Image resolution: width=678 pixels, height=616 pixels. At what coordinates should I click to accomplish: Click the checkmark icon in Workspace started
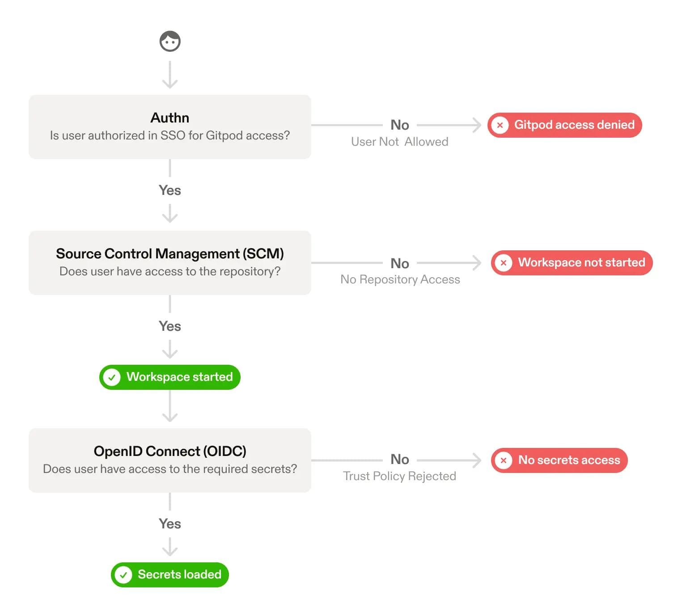coord(112,377)
